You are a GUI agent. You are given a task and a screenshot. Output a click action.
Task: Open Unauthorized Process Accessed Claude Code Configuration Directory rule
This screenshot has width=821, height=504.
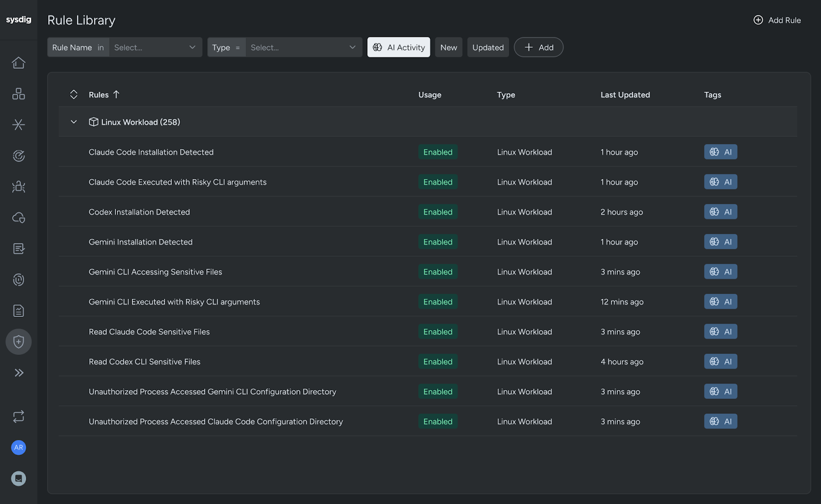216,421
